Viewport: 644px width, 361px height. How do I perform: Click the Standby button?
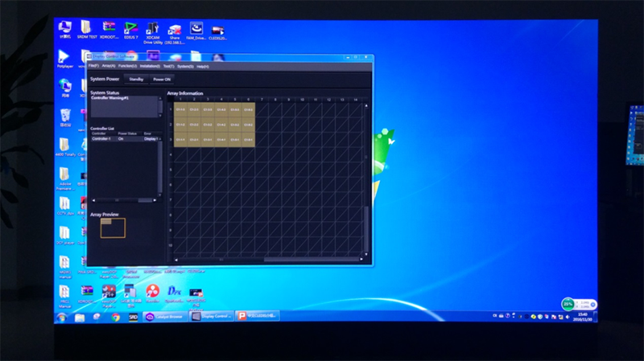(x=135, y=80)
